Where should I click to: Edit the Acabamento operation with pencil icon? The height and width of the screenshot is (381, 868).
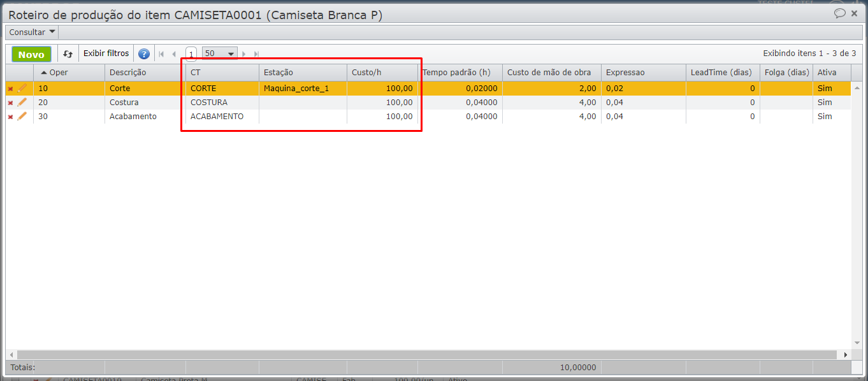[x=22, y=116]
